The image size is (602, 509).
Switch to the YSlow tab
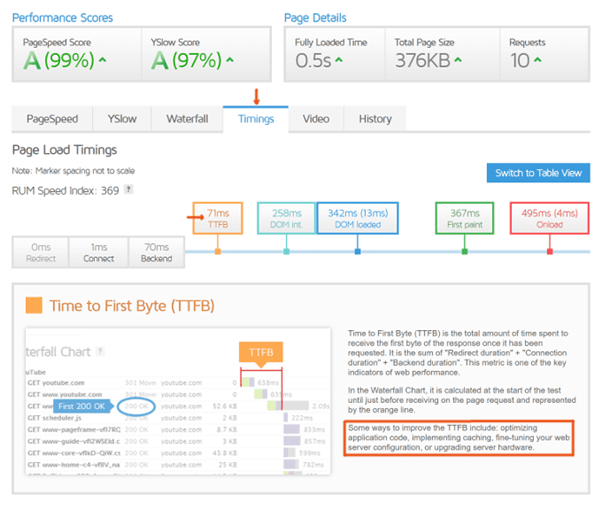[122, 119]
